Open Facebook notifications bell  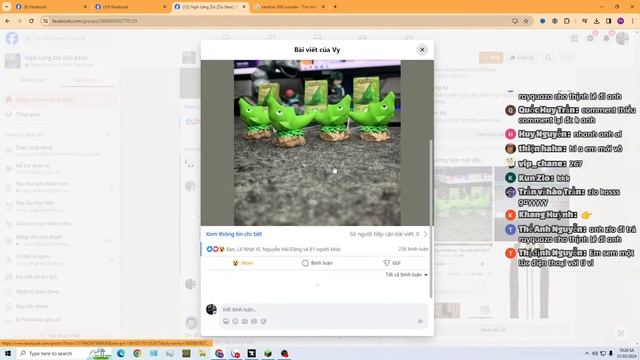606,38
